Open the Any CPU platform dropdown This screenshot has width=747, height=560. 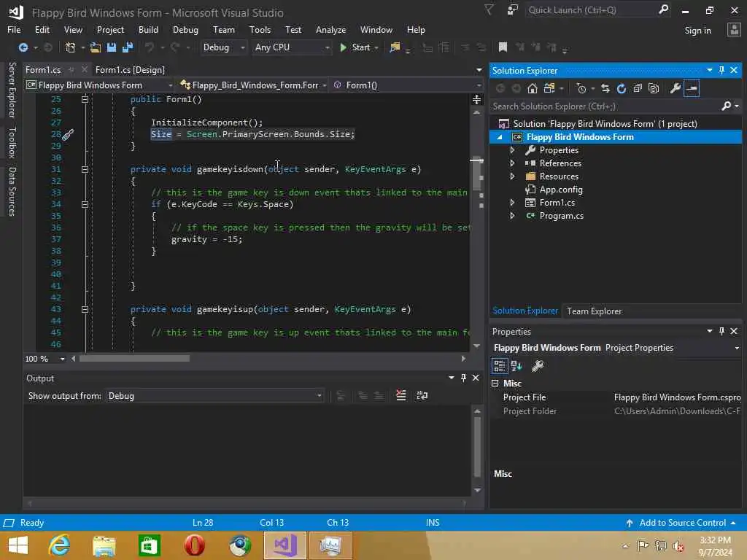click(x=292, y=47)
